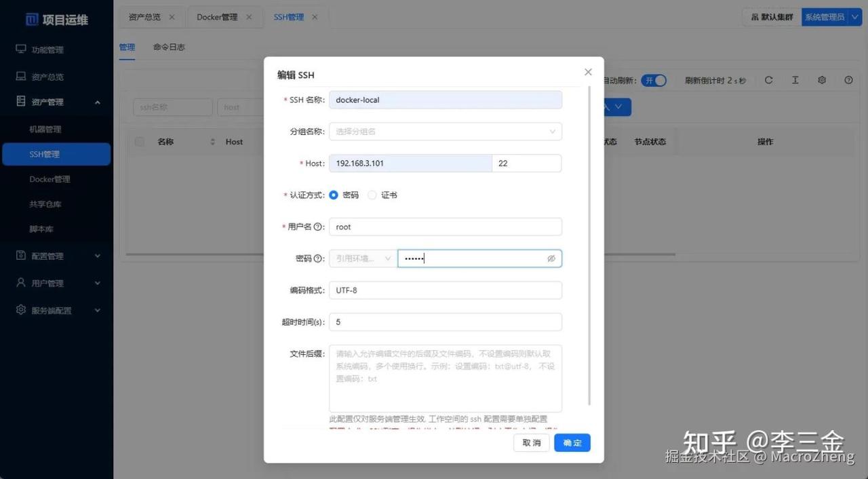Click the dialog vertical scrollbar
The height and width of the screenshot is (479, 868).
[x=589, y=246]
